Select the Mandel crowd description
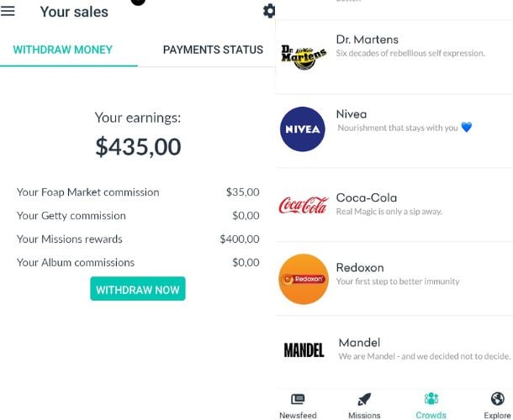This screenshot has width=513, height=420. click(424, 356)
